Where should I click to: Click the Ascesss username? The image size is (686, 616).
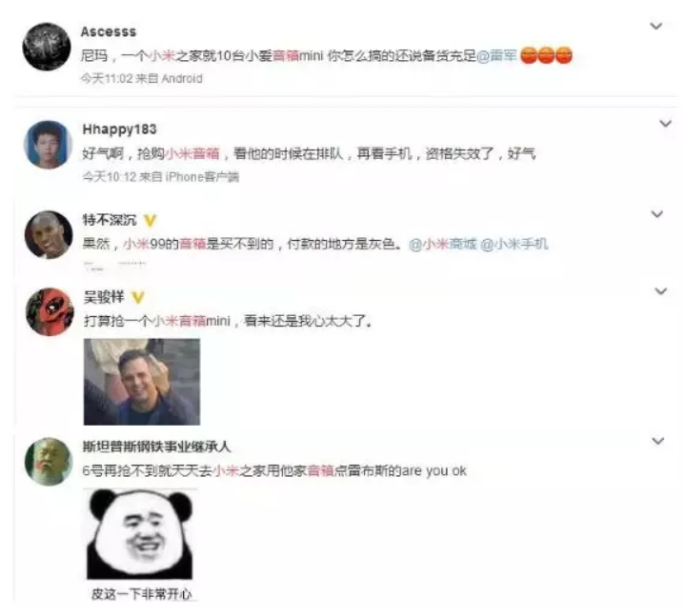tap(109, 32)
